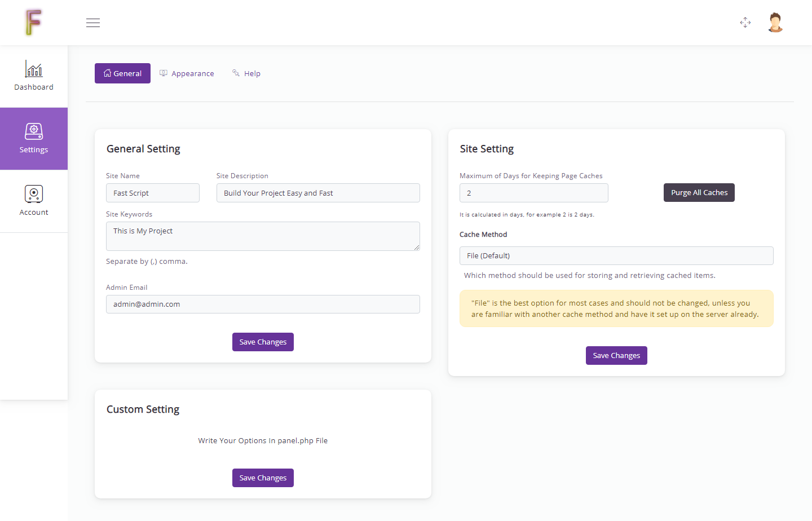Select the Admin Email field
The width and height of the screenshot is (812, 521).
[x=263, y=304]
